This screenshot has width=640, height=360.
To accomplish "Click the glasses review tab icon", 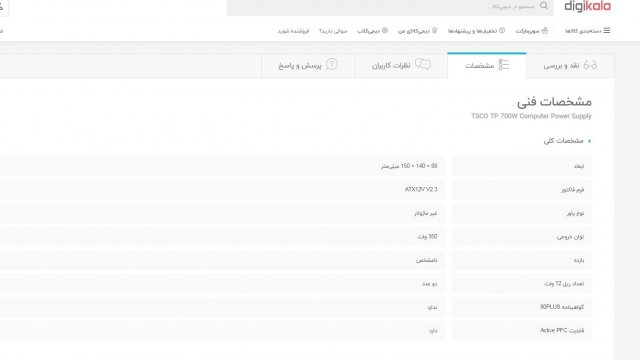I will tap(590, 64).
